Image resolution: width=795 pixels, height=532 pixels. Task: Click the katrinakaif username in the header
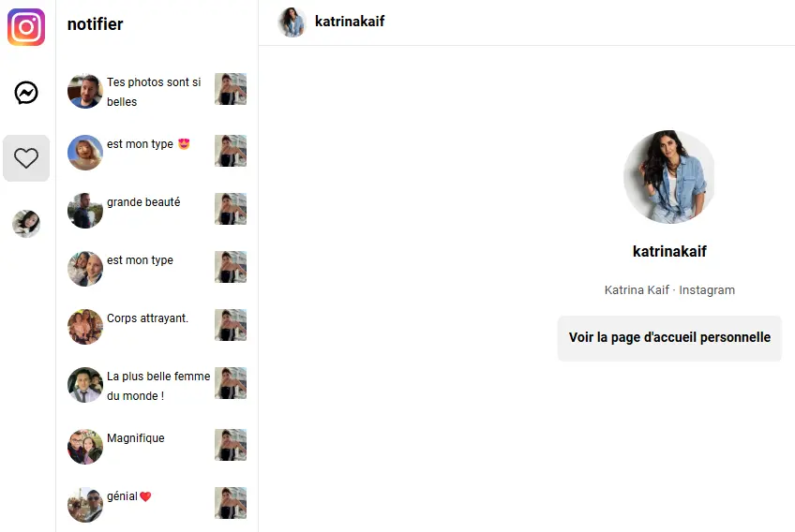click(350, 22)
